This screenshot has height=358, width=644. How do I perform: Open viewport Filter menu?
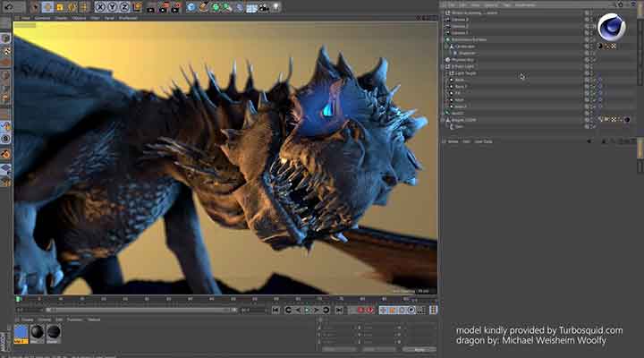(96, 18)
